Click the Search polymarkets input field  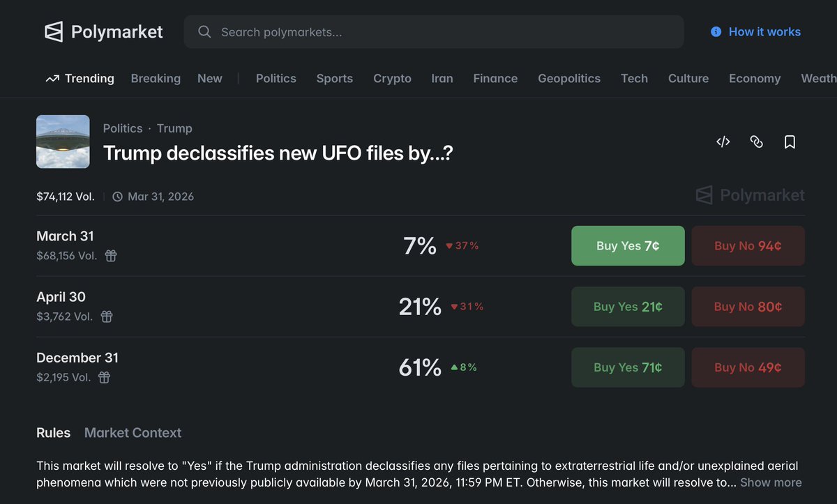pos(432,32)
